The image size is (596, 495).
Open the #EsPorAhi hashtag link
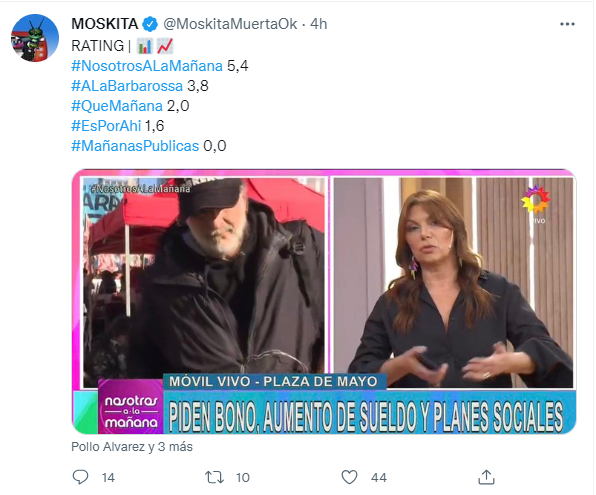pyautogui.click(x=106, y=126)
